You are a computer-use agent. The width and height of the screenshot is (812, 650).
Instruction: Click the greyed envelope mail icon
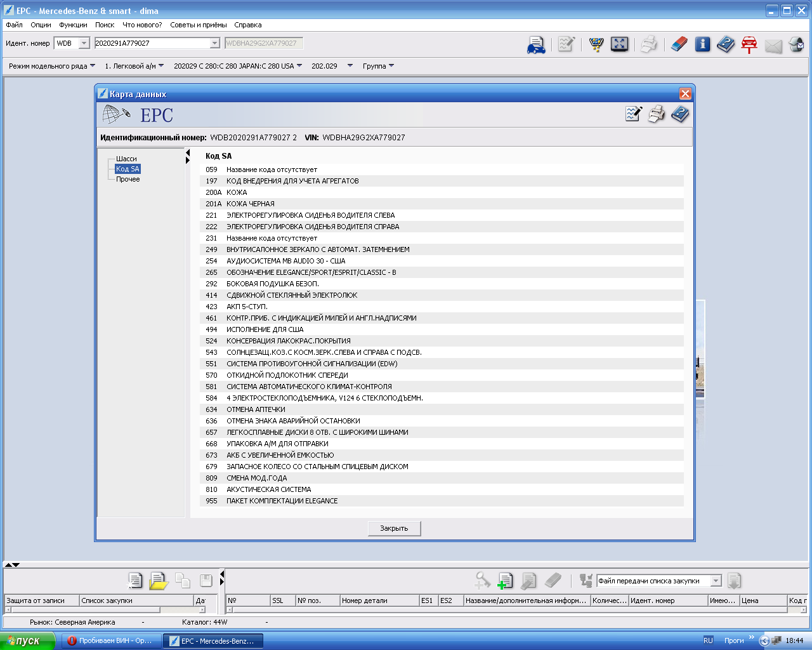pyautogui.click(x=773, y=46)
